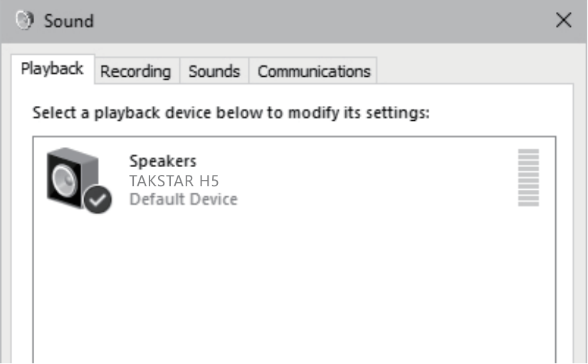Click the default device checkmark badge
This screenshot has width=588, height=364.
click(x=98, y=201)
